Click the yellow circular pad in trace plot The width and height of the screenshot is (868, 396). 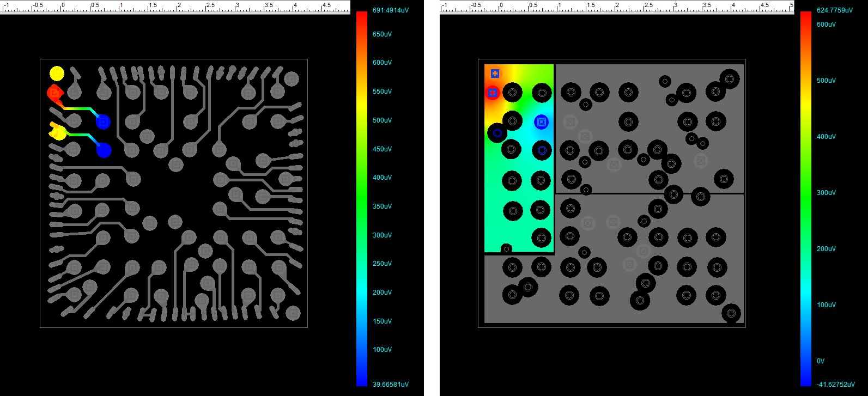(x=57, y=74)
